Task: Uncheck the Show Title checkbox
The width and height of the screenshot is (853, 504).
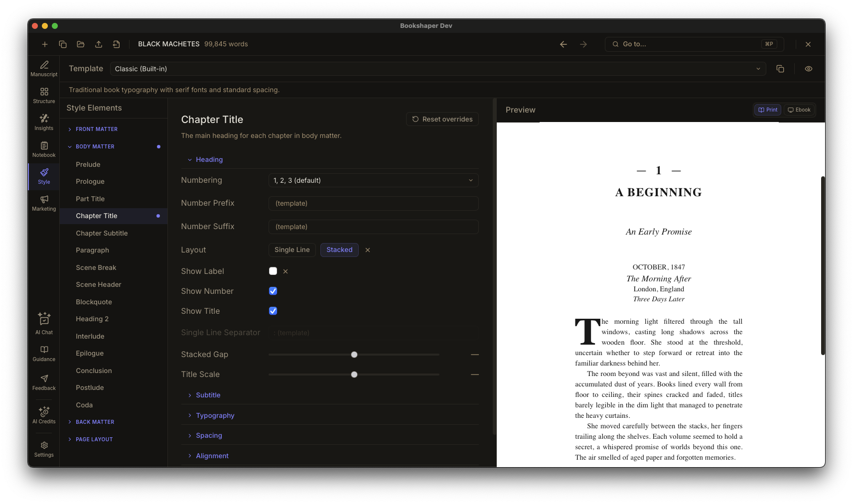Action: (x=273, y=311)
